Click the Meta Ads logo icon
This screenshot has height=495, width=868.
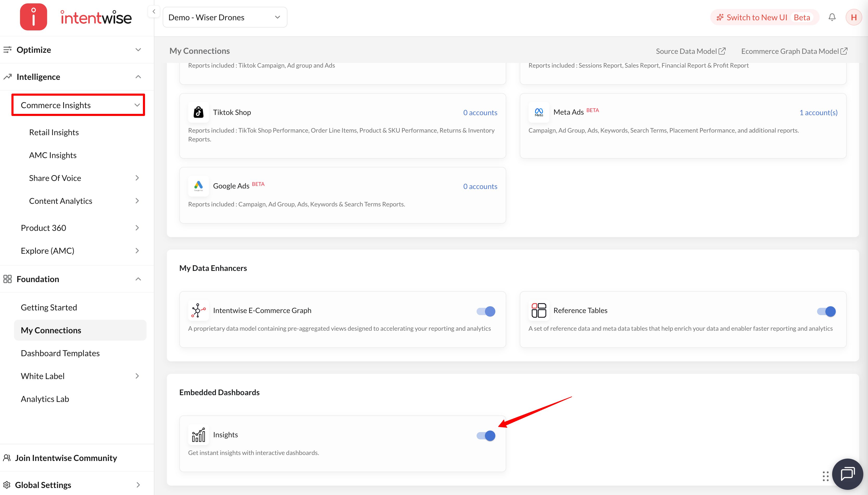pyautogui.click(x=539, y=112)
